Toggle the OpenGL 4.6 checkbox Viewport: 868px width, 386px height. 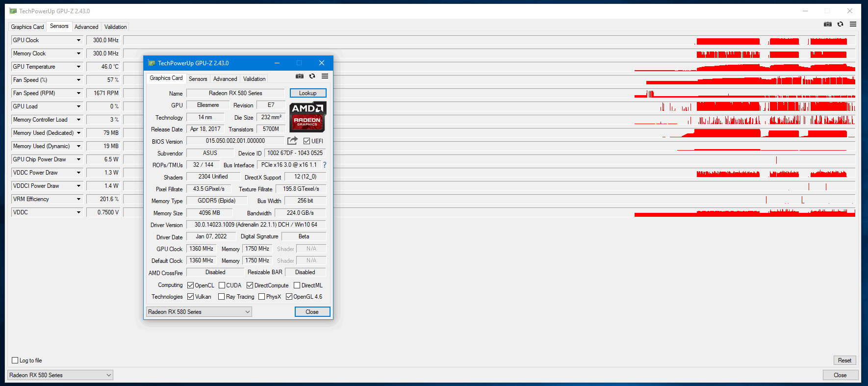click(x=289, y=297)
